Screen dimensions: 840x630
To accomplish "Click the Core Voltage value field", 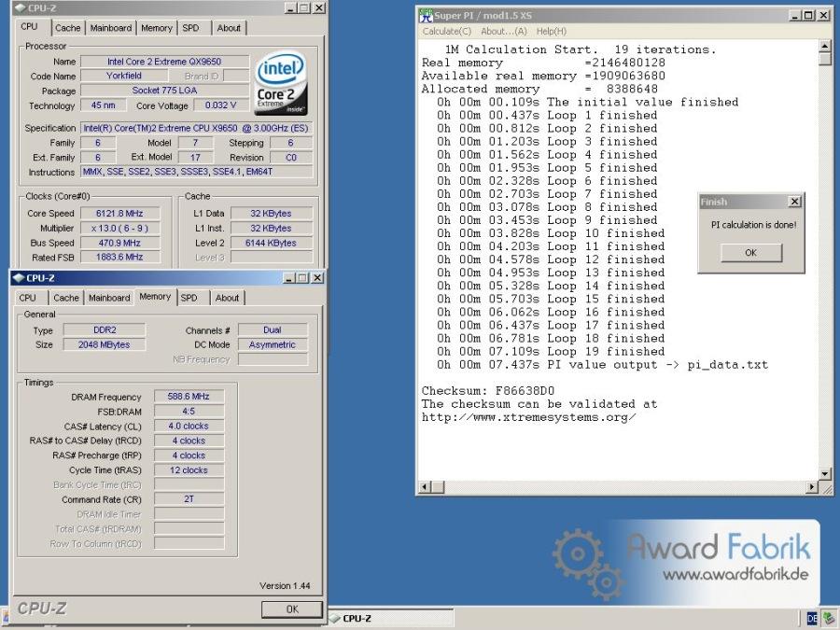I will [220, 105].
